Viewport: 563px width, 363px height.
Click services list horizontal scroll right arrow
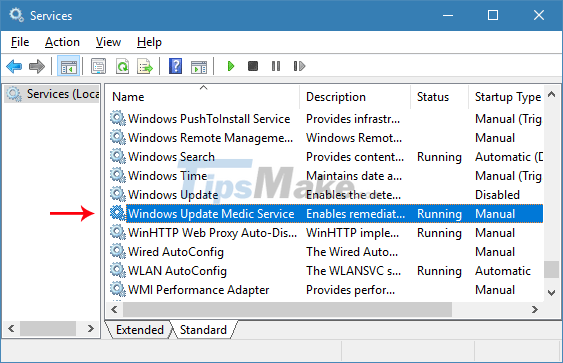[535, 309]
